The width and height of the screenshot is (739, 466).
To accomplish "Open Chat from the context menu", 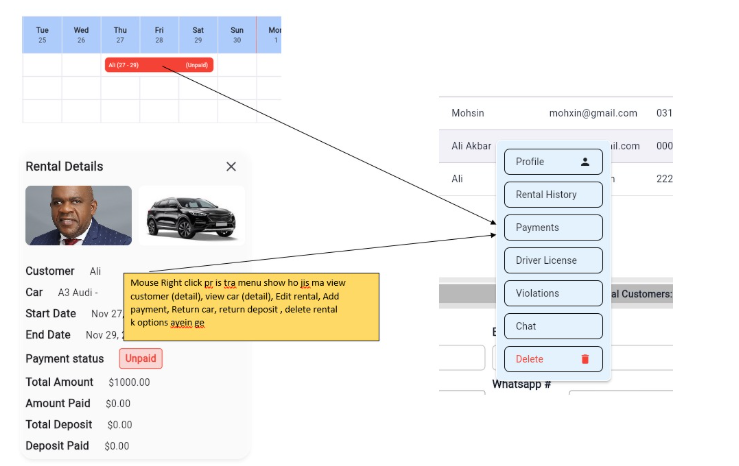I will 552,326.
